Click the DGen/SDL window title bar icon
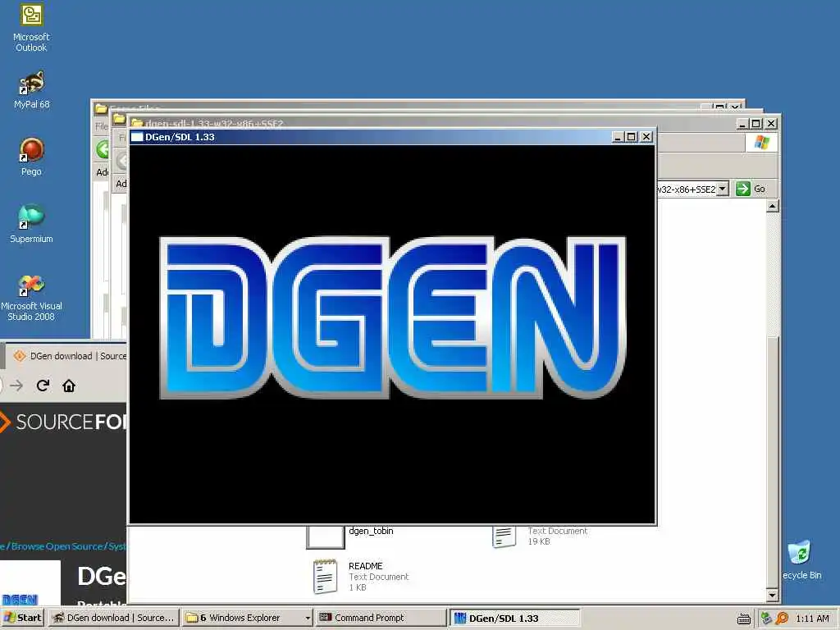 [137, 137]
